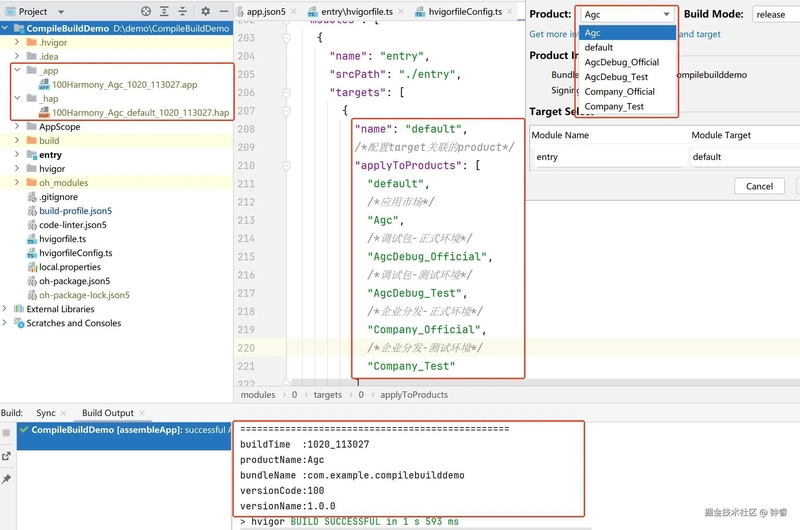This screenshot has width=800, height=530.
Task: Click the locate/select opened file target icon
Action: click(146, 11)
